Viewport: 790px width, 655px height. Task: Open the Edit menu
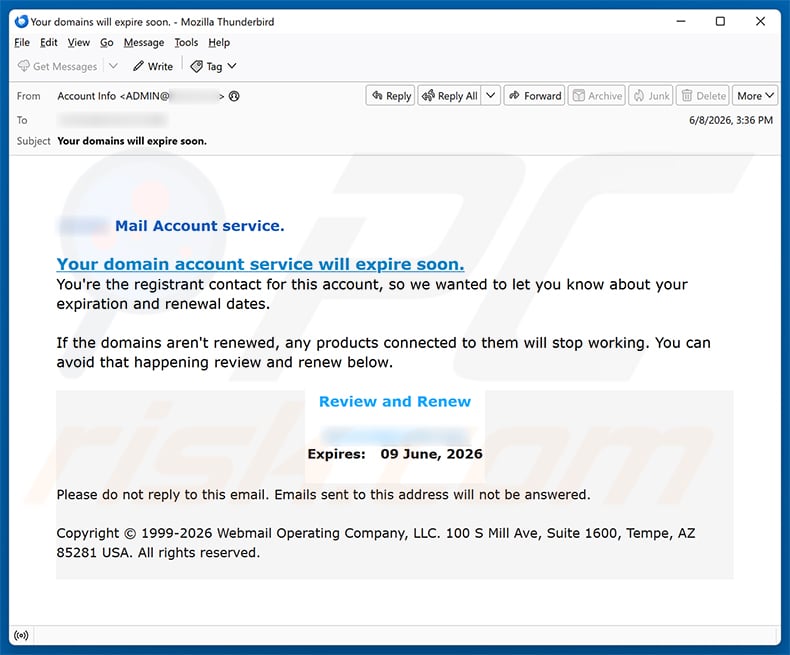[48, 43]
